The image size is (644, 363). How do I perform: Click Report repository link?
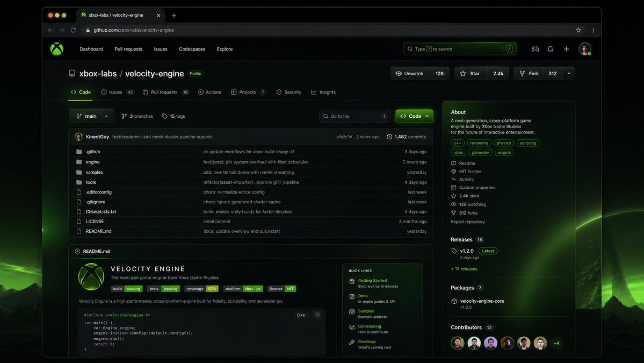coord(468,222)
